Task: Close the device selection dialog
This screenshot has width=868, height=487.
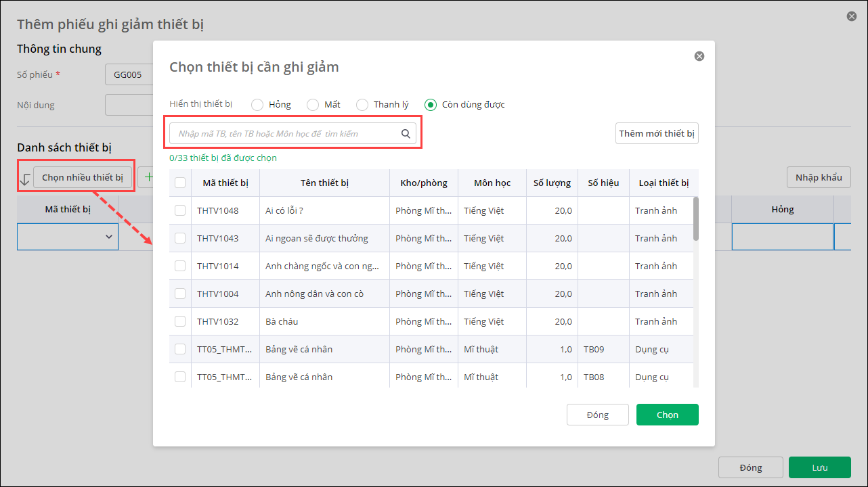Action: (699, 56)
